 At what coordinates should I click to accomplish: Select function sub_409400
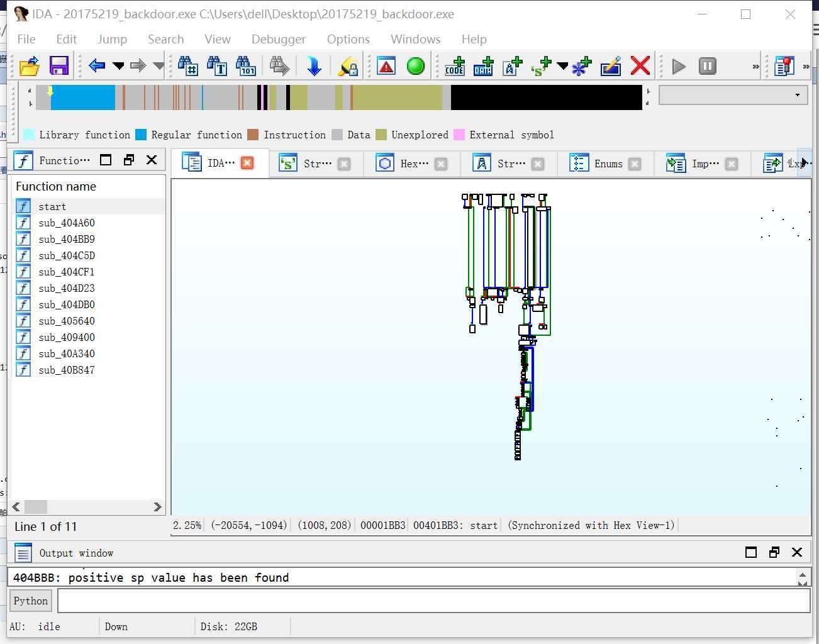[89, 337]
